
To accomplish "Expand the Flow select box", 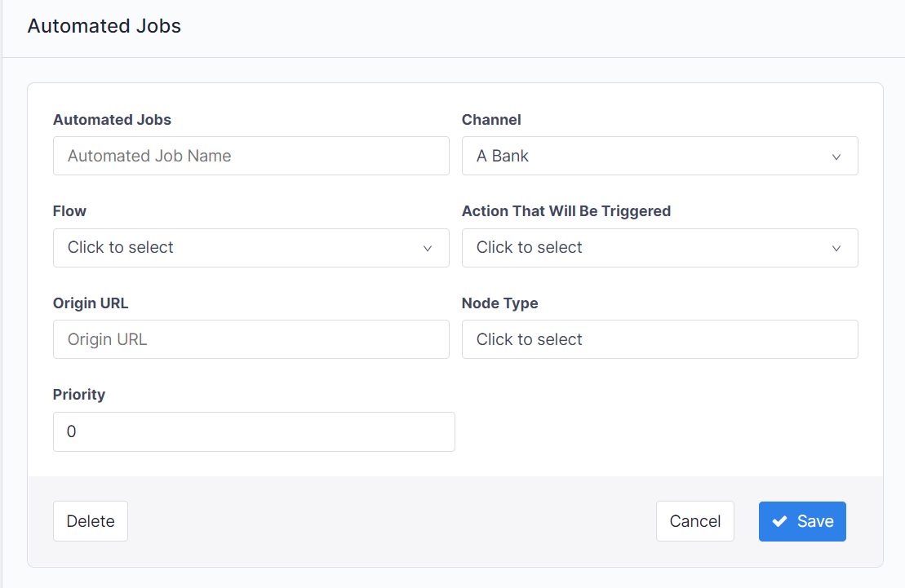I will click(251, 248).
